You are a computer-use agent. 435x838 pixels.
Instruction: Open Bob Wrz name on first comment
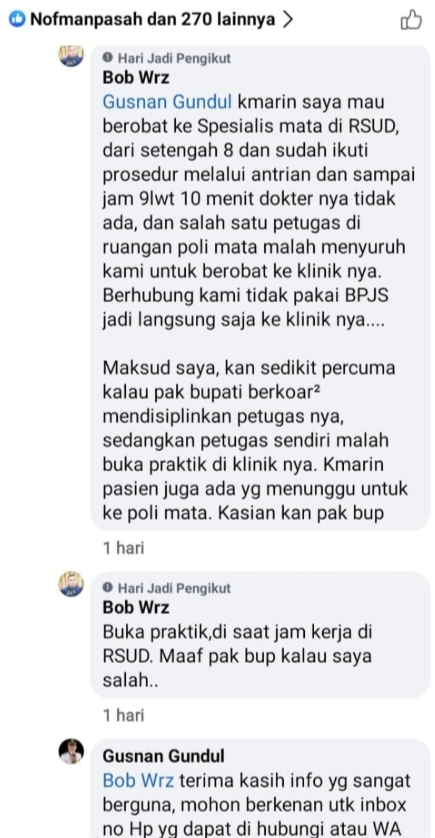pos(136,77)
